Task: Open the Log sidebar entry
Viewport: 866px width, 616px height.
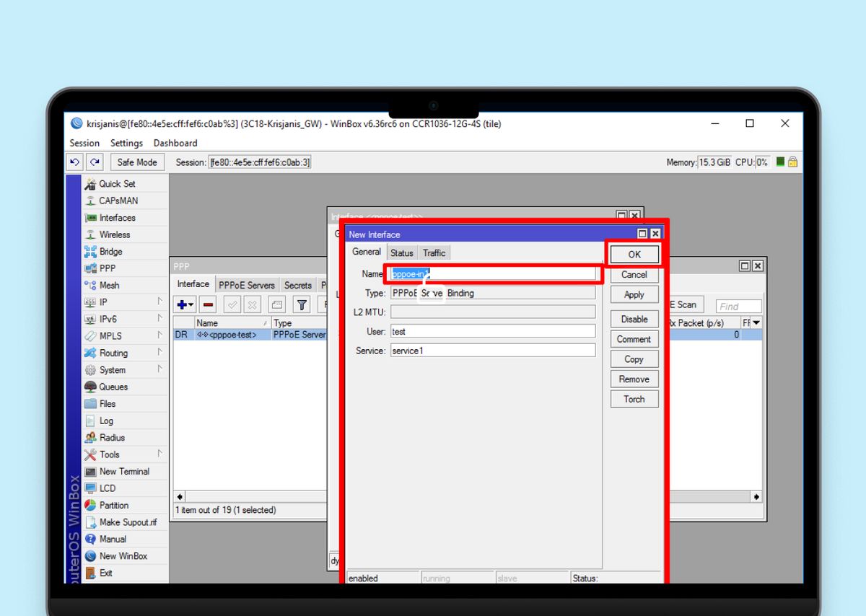Action: pyautogui.click(x=106, y=421)
